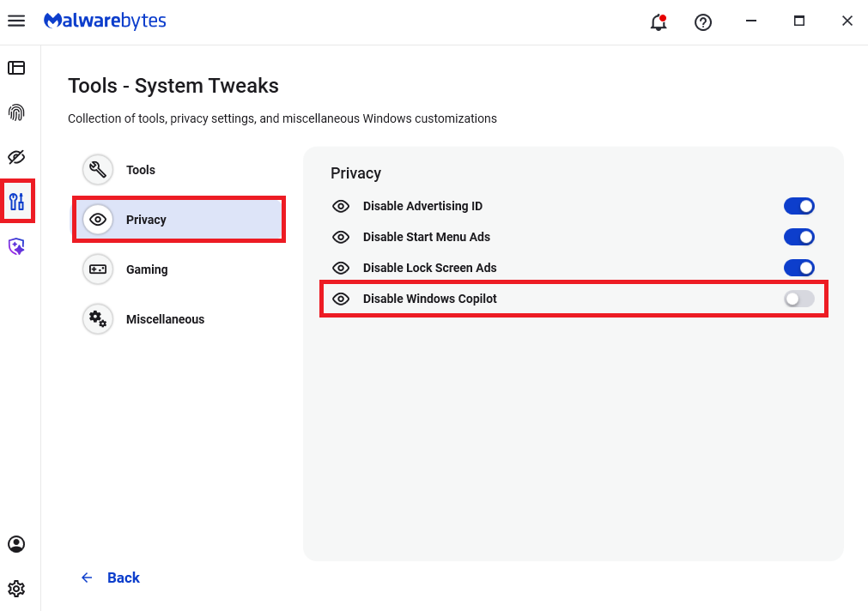Open the Miscellaneous category

coord(165,319)
